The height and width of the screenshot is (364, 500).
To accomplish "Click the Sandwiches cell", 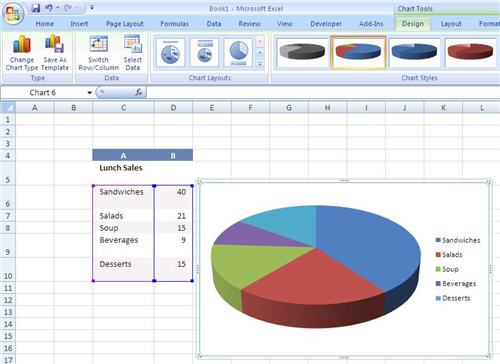I will point(123,198).
